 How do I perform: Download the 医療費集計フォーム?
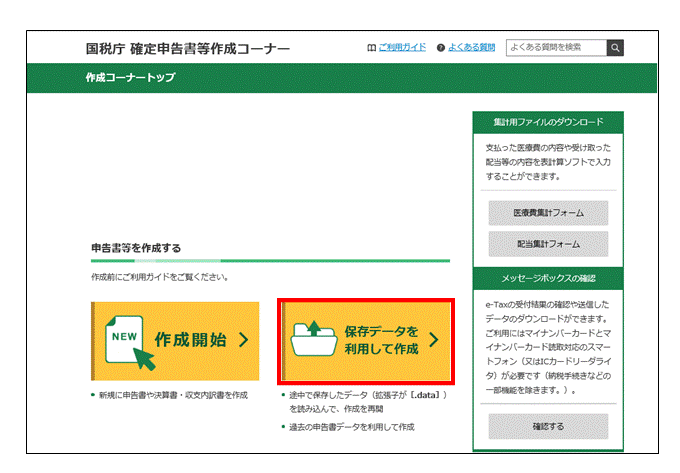point(547,213)
